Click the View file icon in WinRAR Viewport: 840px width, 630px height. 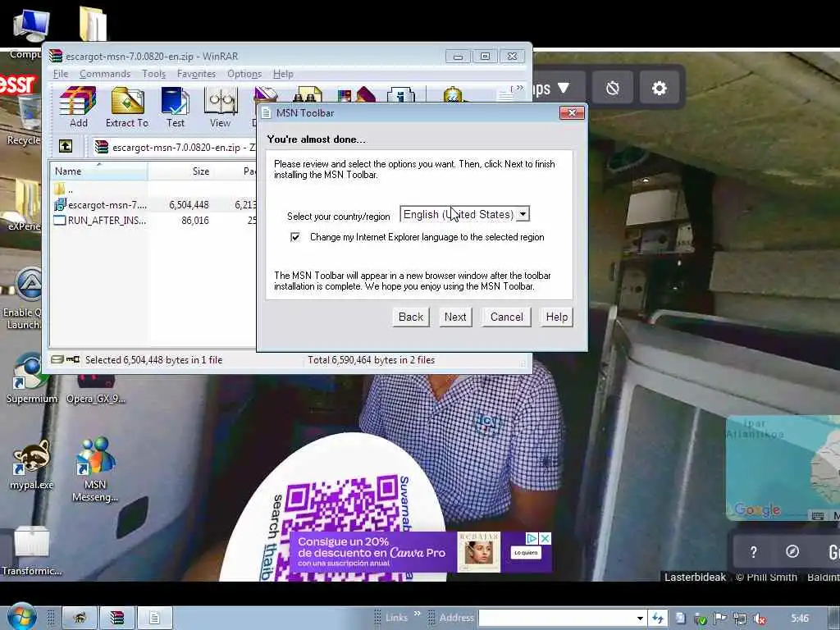click(220, 107)
